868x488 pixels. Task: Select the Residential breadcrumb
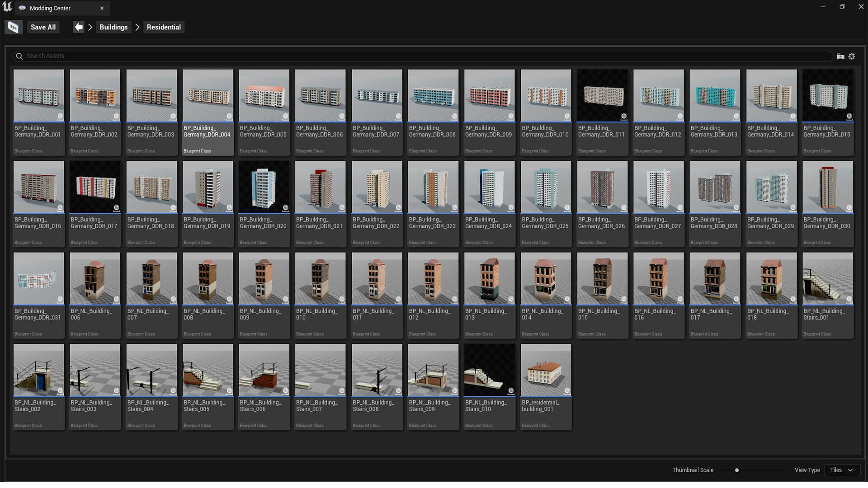pos(163,27)
